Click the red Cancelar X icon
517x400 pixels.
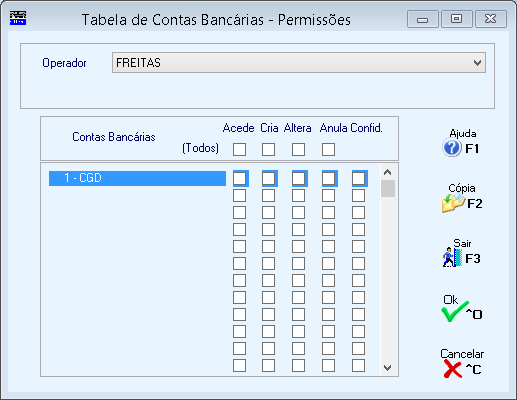(453, 369)
